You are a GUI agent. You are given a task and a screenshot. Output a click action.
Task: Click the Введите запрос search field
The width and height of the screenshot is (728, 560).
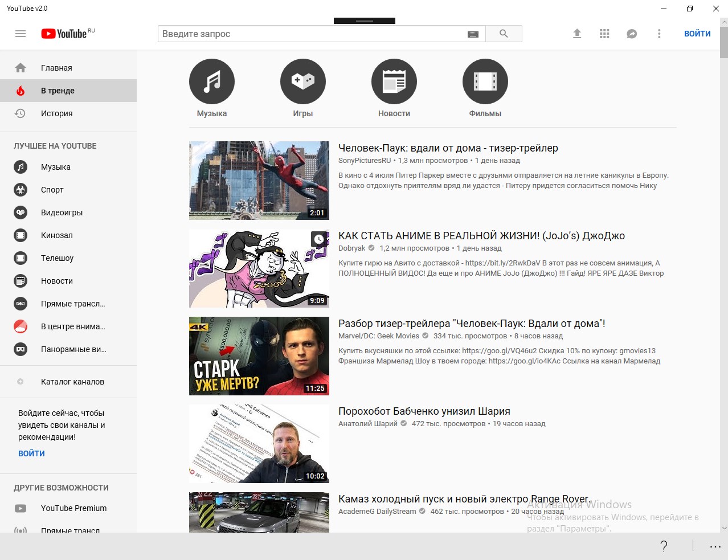(x=321, y=34)
